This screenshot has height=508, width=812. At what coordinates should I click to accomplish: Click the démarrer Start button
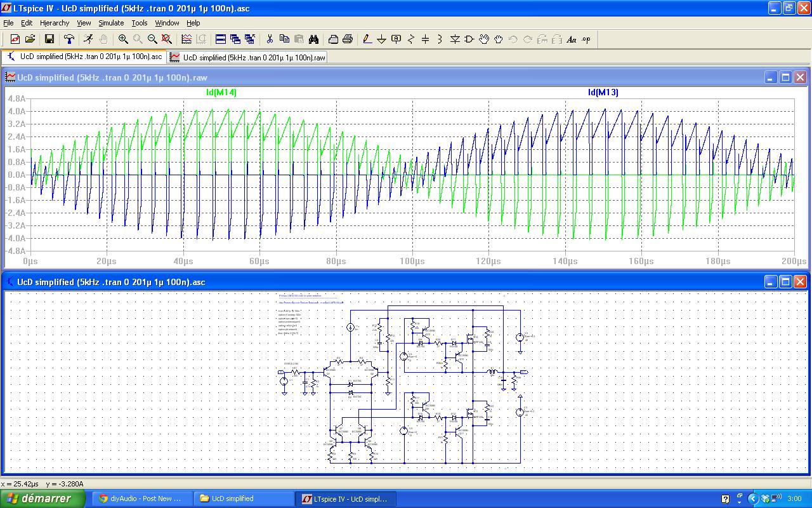pos(43,498)
